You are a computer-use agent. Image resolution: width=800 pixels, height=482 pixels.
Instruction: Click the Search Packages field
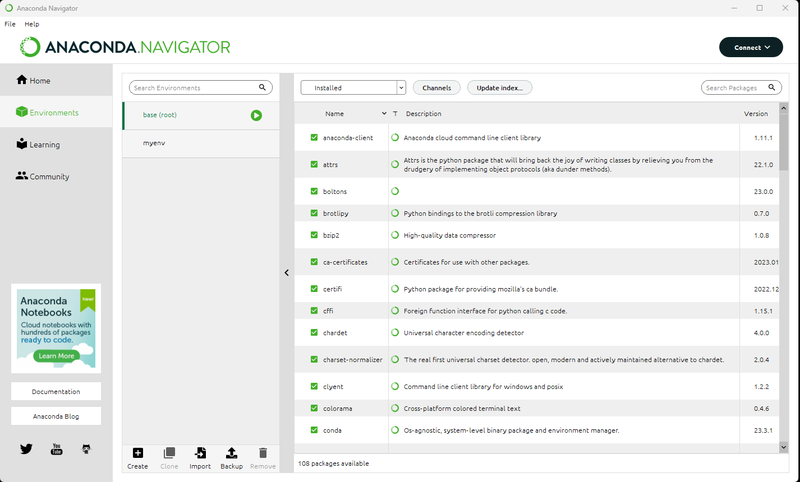(741, 88)
